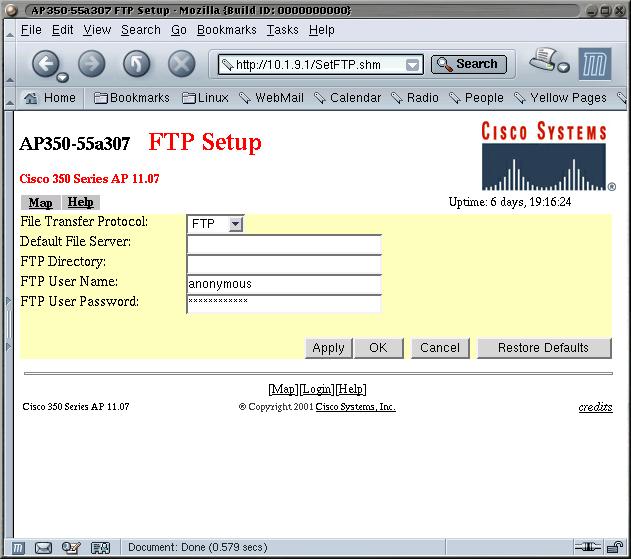The width and height of the screenshot is (631, 559).
Task: Go back with the Back arrow button
Action: (x=45, y=64)
